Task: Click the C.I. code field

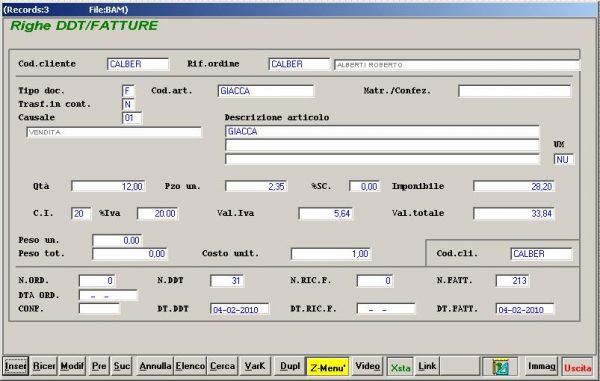Action: pyautogui.click(x=81, y=213)
